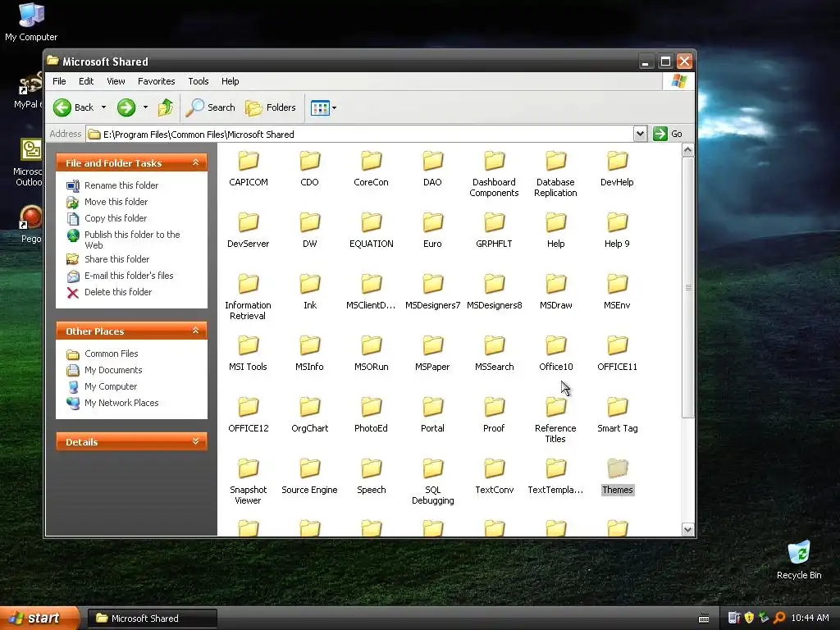Select the MSDesigners8 folder icon
Image resolution: width=840 pixels, height=630 pixels.
(494, 284)
